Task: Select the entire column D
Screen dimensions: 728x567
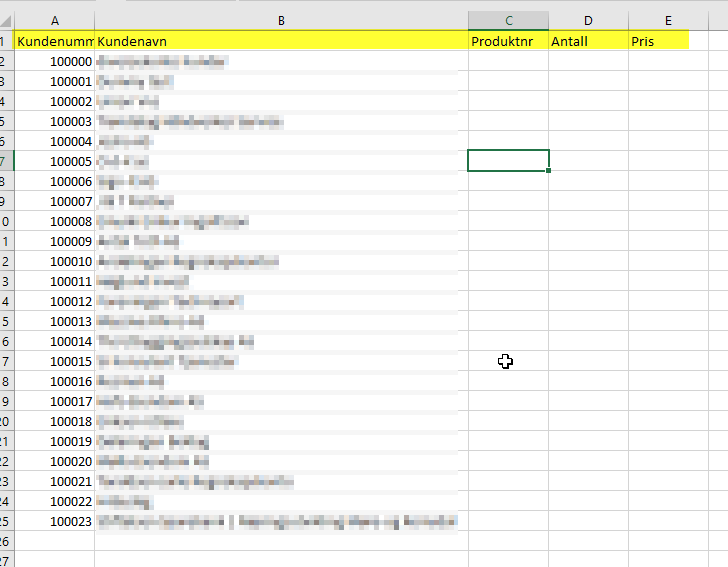Action: (x=588, y=20)
